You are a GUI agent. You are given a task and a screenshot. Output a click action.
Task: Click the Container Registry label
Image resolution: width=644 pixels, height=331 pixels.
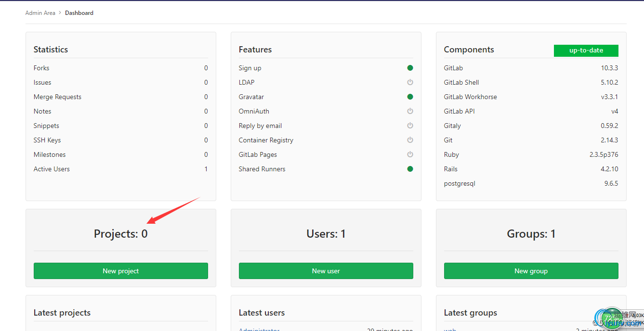tap(266, 140)
